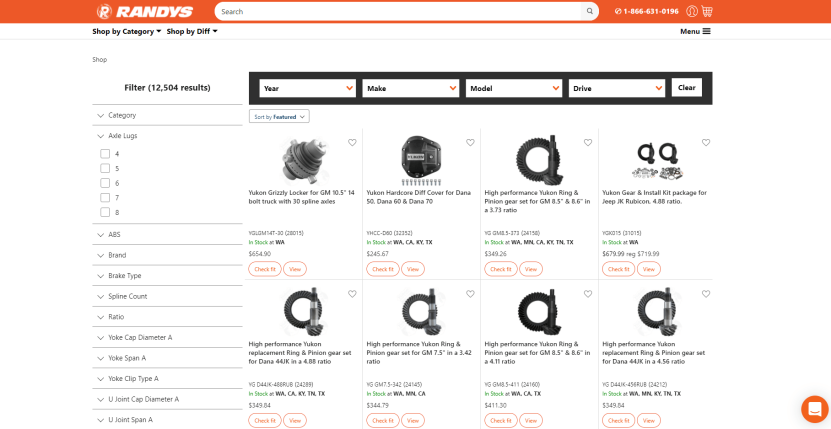Click View for GM 8.5" 4.11 ratio
This screenshot has width=831, height=429.
531,421
